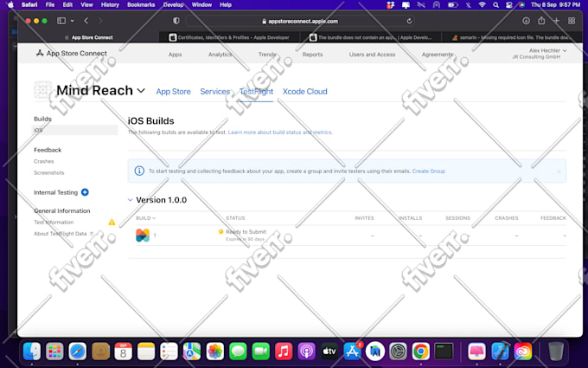
Task: Open Analytics in the top navigation
Action: (x=220, y=55)
